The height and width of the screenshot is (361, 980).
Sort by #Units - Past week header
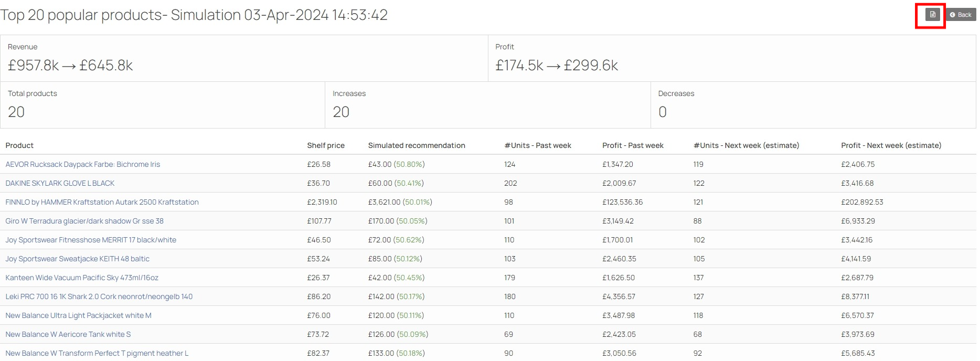[538, 145]
